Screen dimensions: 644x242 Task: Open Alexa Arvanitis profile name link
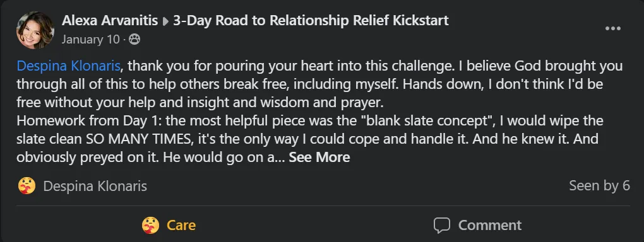(x=110, y=20)
